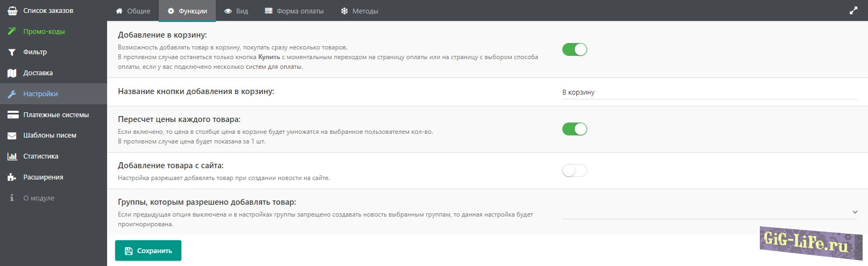Viewport: 868px width, 266px height.
Task: Open the allowed groups dropdown list
Action: 709,212
